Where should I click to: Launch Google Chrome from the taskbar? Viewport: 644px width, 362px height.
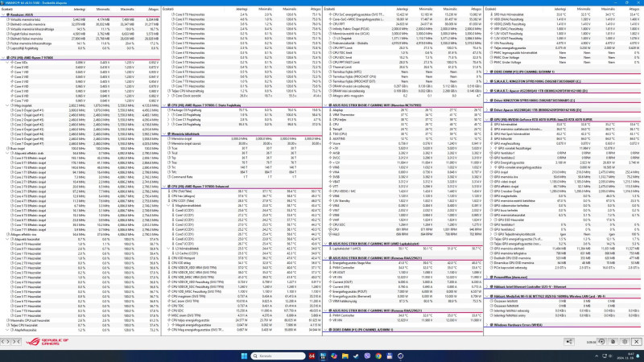[378, 356]
